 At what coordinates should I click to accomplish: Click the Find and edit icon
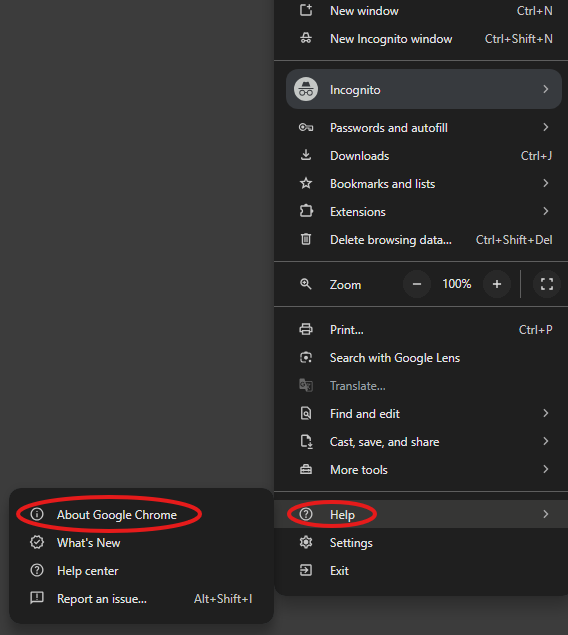click(306, 413)
